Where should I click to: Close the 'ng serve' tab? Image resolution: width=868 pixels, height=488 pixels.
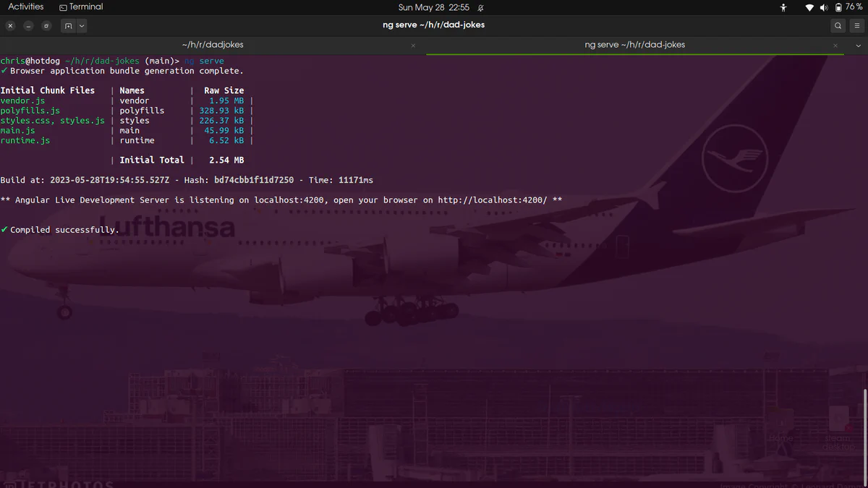click(x=835, y=46)
